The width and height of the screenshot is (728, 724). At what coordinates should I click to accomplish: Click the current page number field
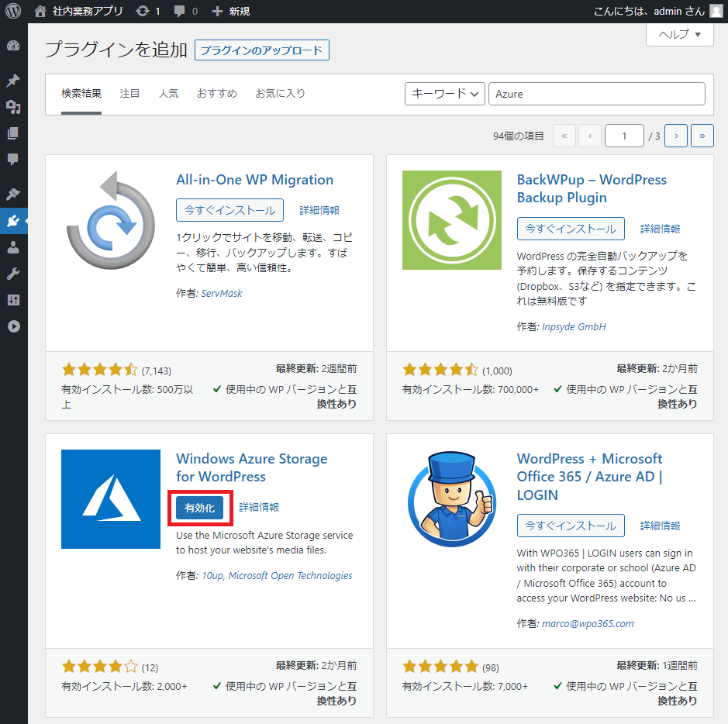(624, 136)
